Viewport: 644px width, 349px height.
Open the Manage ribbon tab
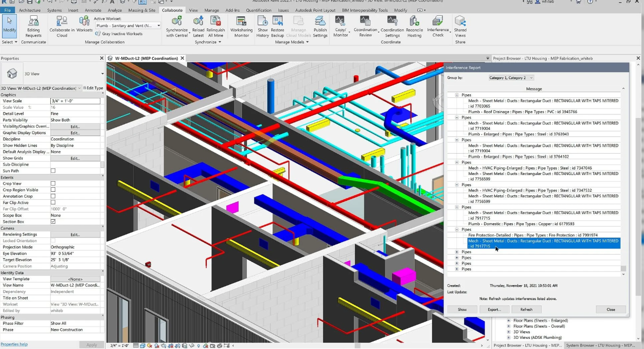click(x=211, y=10)
